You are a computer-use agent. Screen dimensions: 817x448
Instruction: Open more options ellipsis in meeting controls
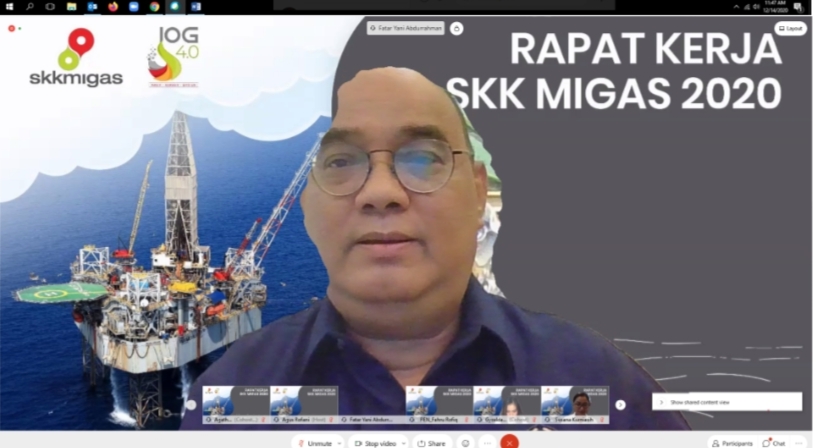pyautogui.click(x=488, y=443)
